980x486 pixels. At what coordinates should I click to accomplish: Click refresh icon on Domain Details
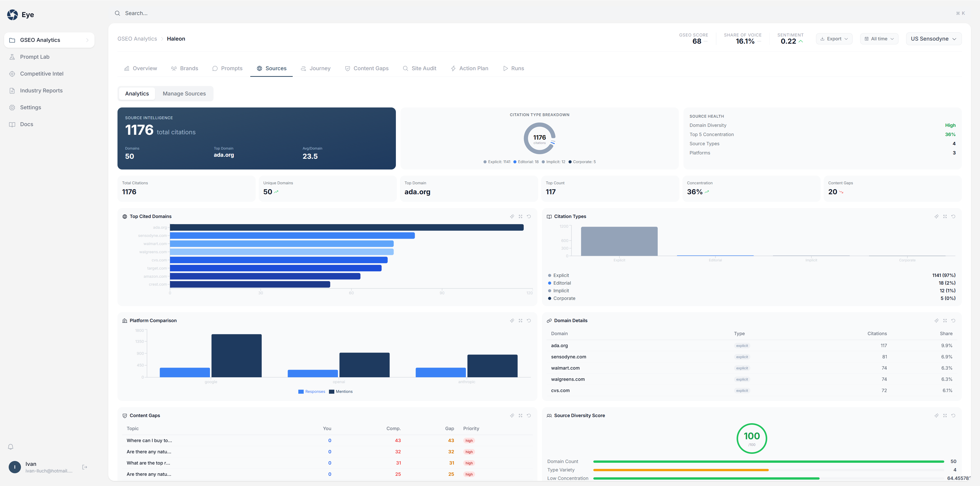click(x=953, y=321)
